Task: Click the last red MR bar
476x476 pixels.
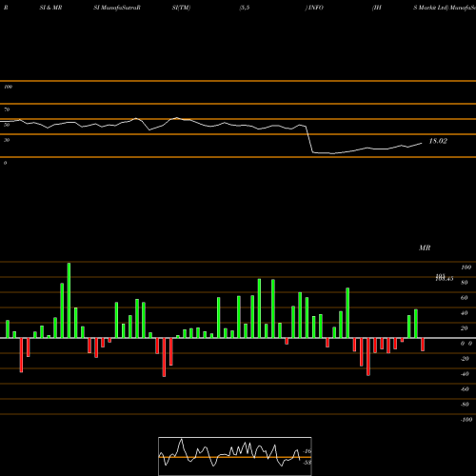Action: pos(423,345)
